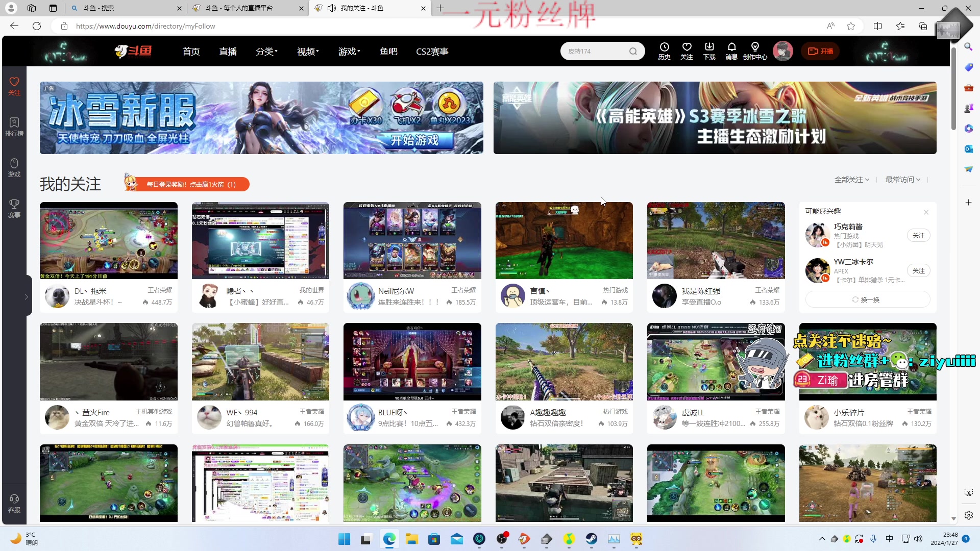
Task: Open streamer name 虔诚LL
Action: (x=693, y=412)
